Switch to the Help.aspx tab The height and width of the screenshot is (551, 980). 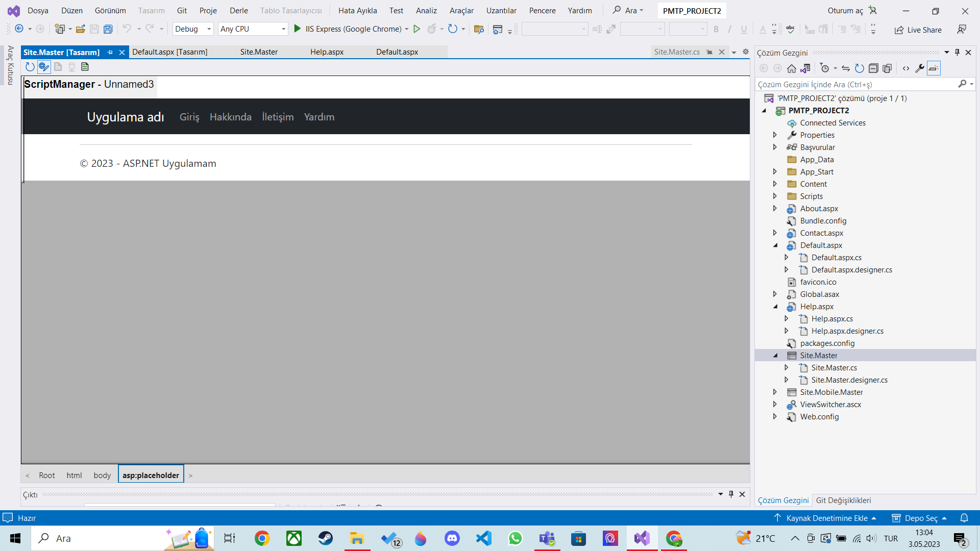coord(327,52)
